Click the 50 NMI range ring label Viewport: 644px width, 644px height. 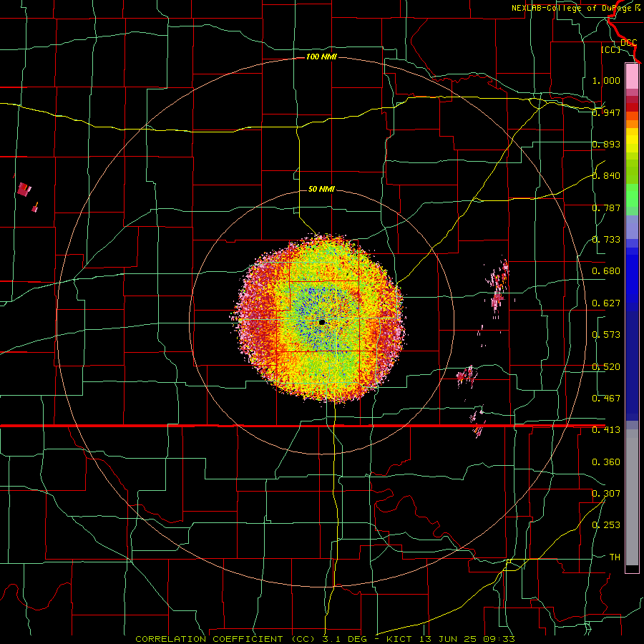click(321, 189)
